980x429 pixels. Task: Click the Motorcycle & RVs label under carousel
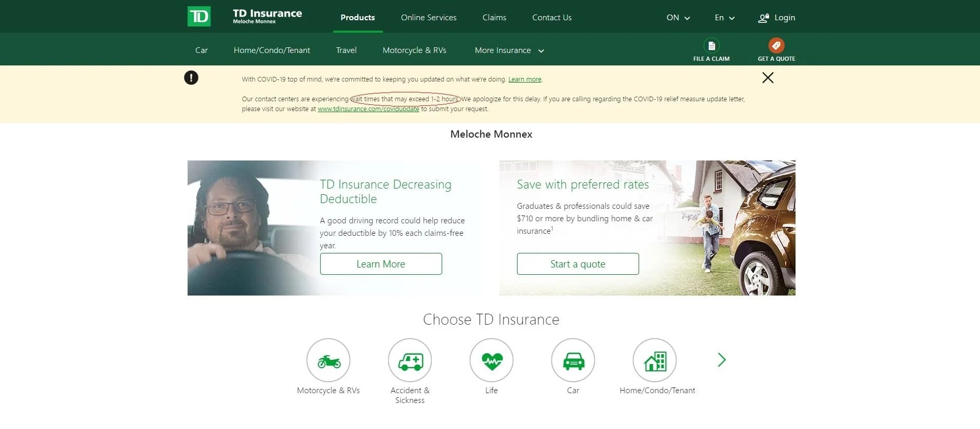[328, 391]
